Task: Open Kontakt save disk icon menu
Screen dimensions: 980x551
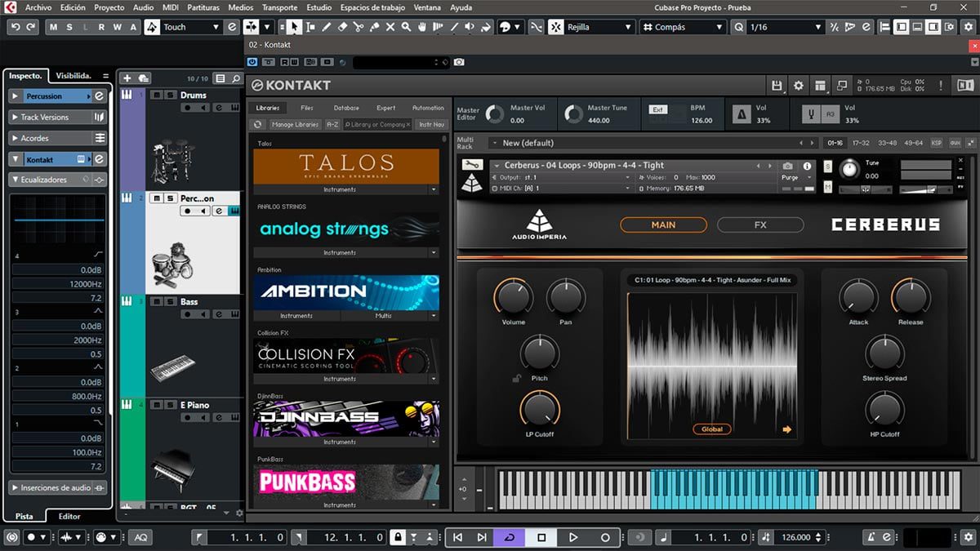Action: 777,85
